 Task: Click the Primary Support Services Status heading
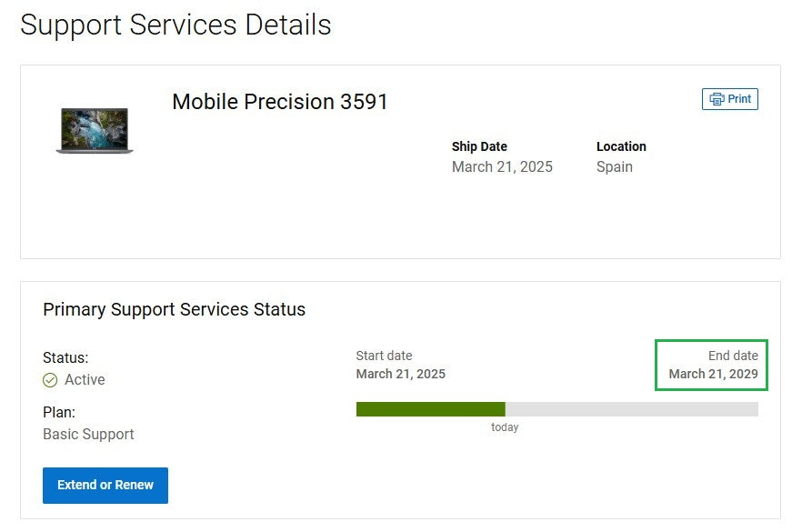174,309
